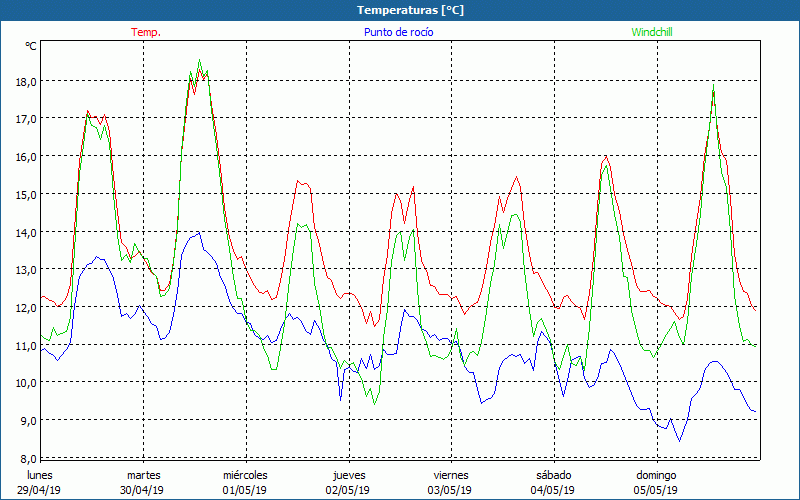The width and height of the screenshot is (800, 500).
Task: Click the 10,0 y-axis value
Action: (26, 383)
